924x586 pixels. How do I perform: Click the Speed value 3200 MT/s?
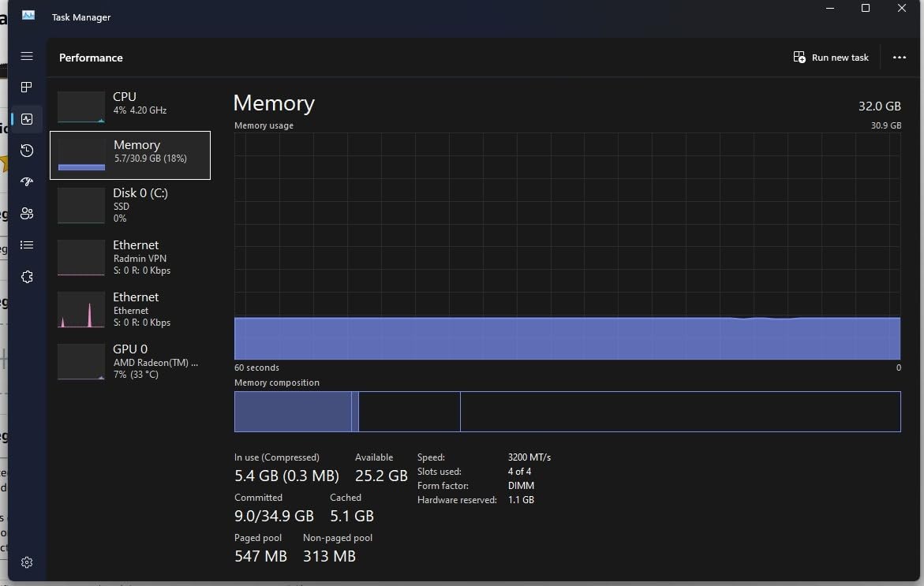[x=529, y=457]
